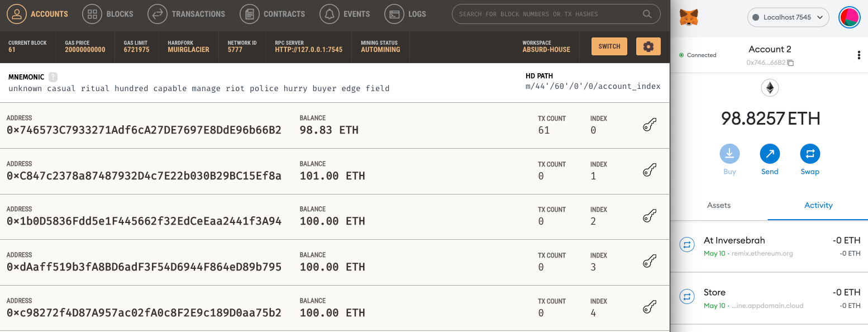Switch to the Blocks tab
Screen dimensions: 868x332
108,14
